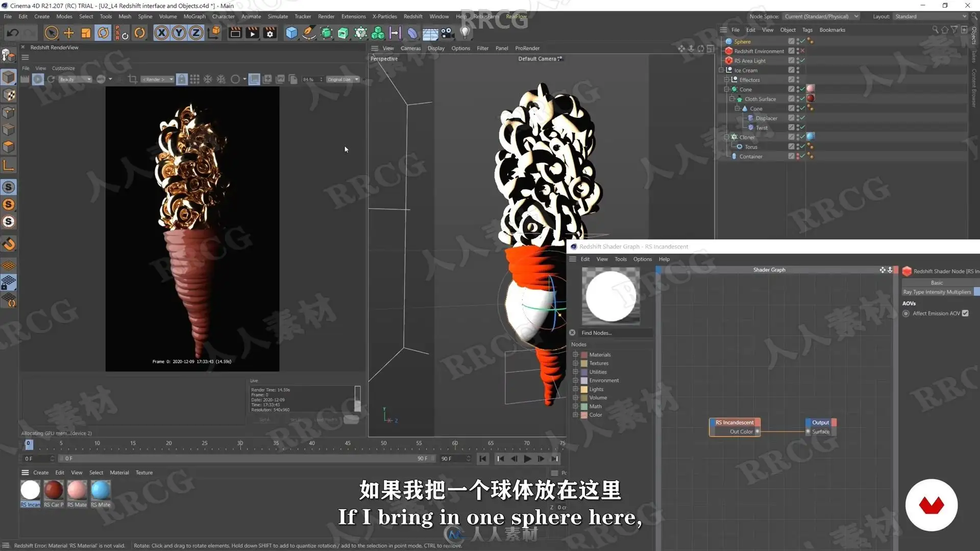Add a Cube primitive object

(291, 33)
